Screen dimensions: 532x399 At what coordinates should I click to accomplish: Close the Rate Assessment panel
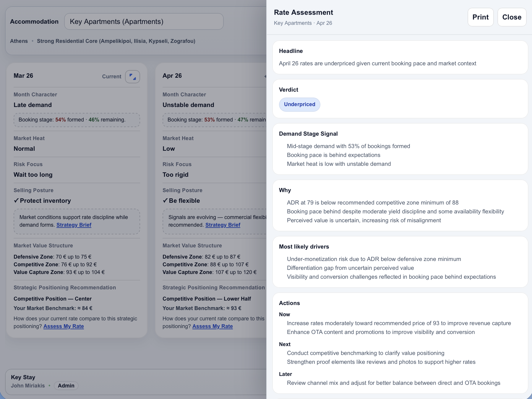[x=512, y=17]
